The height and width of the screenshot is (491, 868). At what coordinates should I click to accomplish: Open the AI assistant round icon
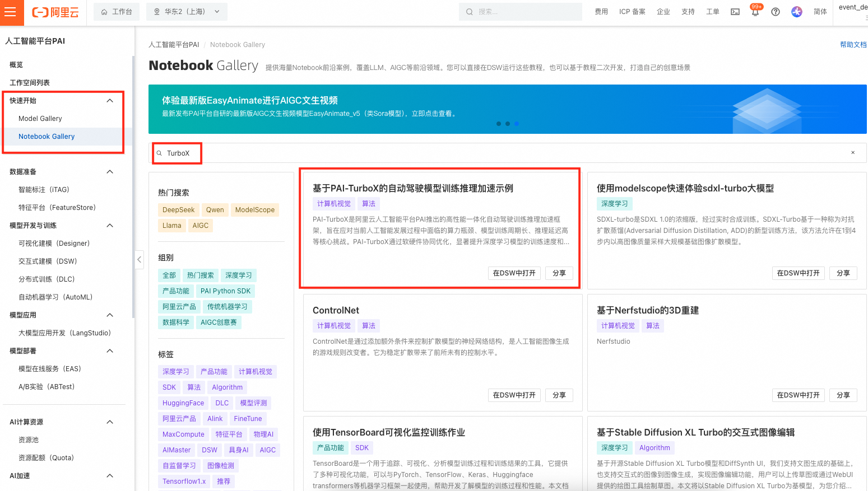[x=797, y=12]
